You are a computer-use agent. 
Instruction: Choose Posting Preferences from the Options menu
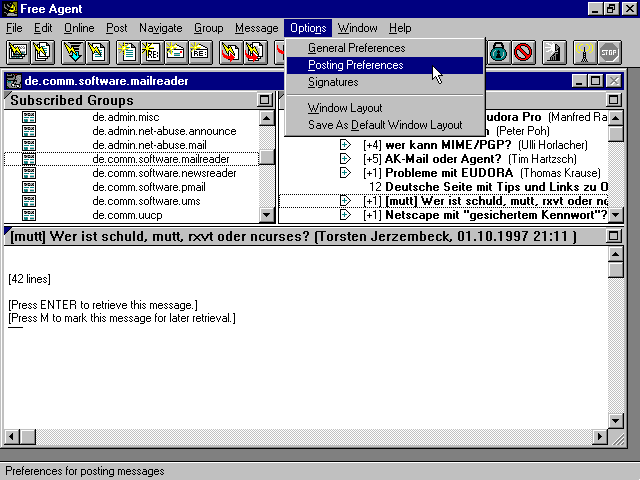click(384, 65)
